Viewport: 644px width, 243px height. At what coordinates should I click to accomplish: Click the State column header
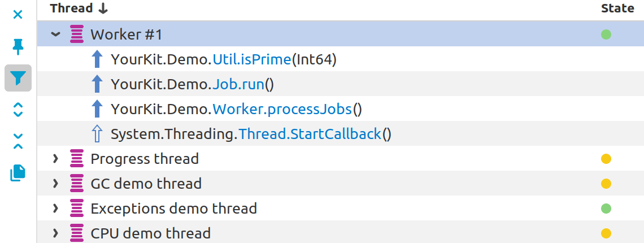click(x=617, y=8)
